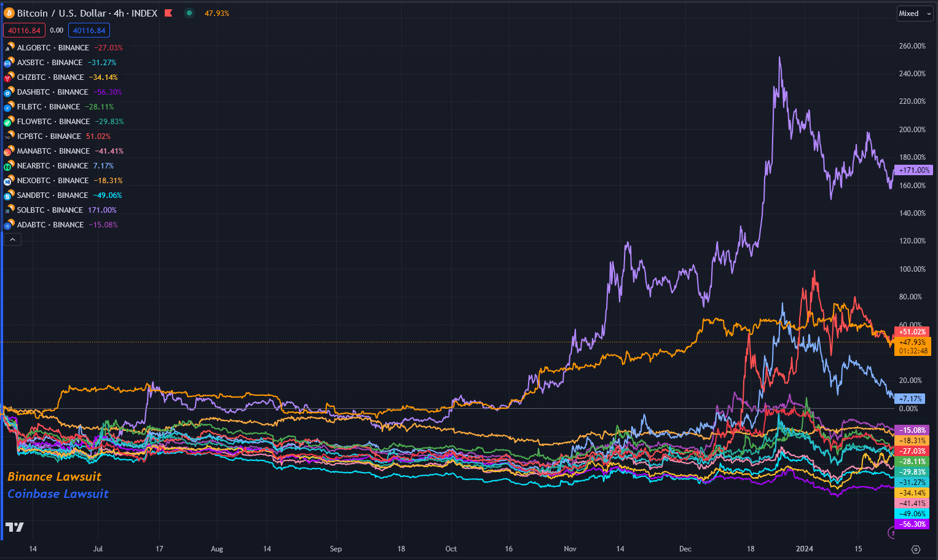Screen dimensions: 938x560
Task: Click the red 40116.84 sell price box
Action: point(24,30)
